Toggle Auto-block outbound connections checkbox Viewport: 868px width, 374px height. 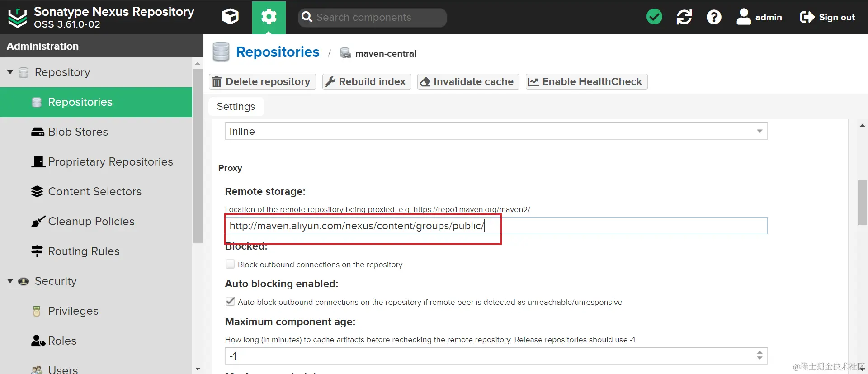(230, 302)
